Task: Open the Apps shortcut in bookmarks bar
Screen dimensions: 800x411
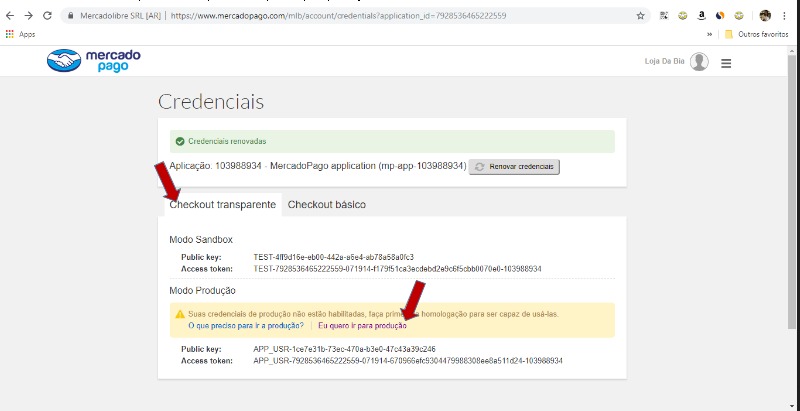Action: (x=20, y=34)
